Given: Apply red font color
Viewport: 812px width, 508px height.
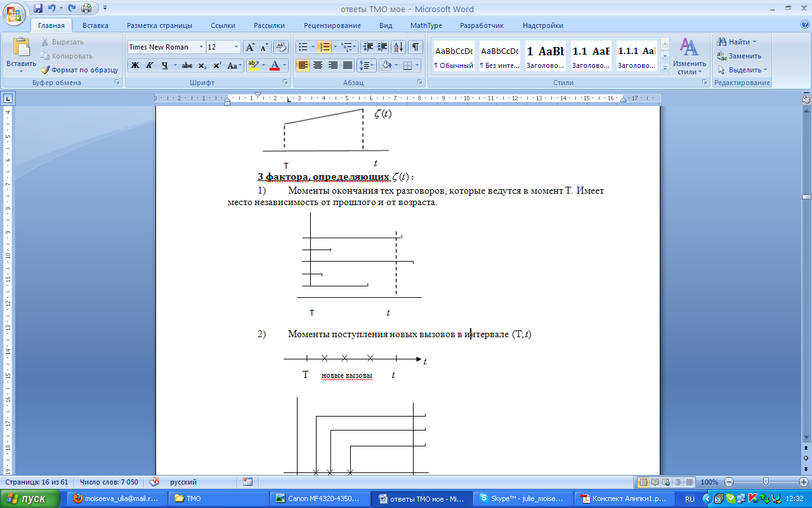Looking at the screenshot, I should point(275,65).
